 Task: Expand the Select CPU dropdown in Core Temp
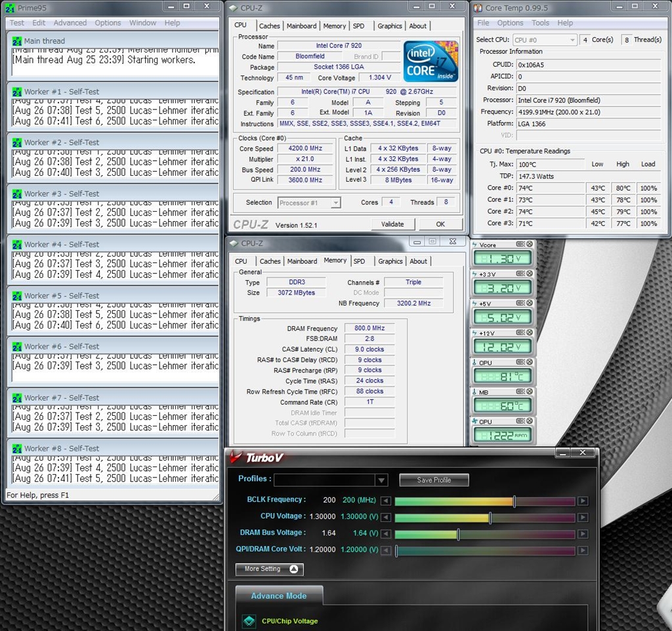(571, 40)
